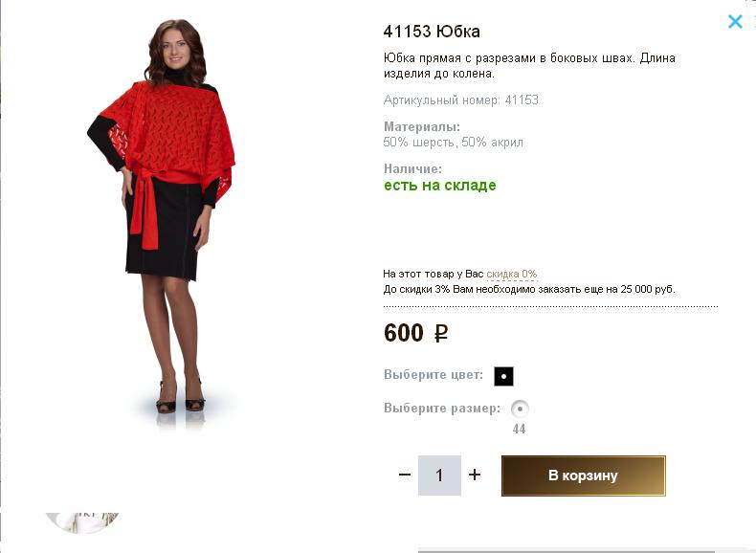Image resolution: width=756 pixels, height=553 pixels.
Task: Click the skirt description paragraph
Action: point(528,65)
